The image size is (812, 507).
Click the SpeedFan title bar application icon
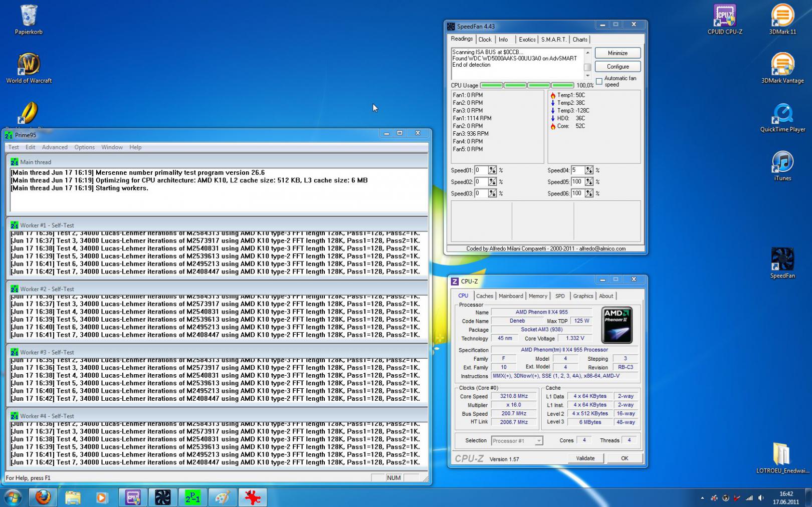click(451, 27)
